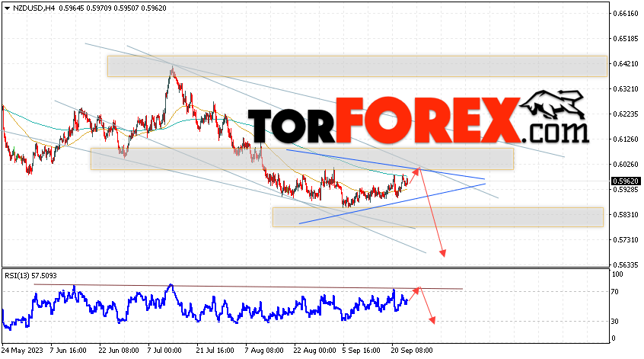Click the 0.57310 price axis label
The height and width of the screenshot is (359, 644).
[626, 240]
